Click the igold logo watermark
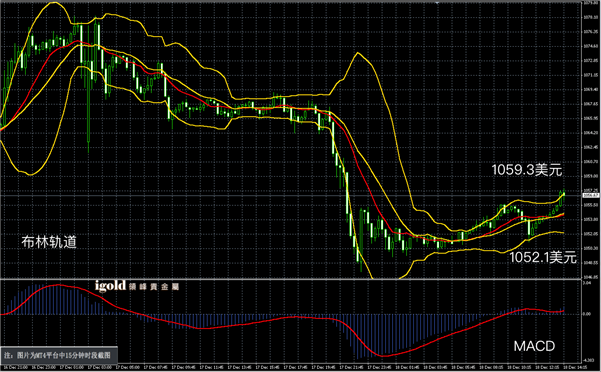 click(110, 286)
